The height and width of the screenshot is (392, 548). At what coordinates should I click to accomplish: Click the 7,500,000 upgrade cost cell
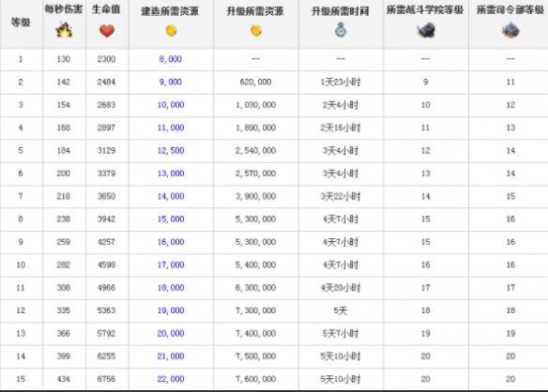(x=255, y=356)
